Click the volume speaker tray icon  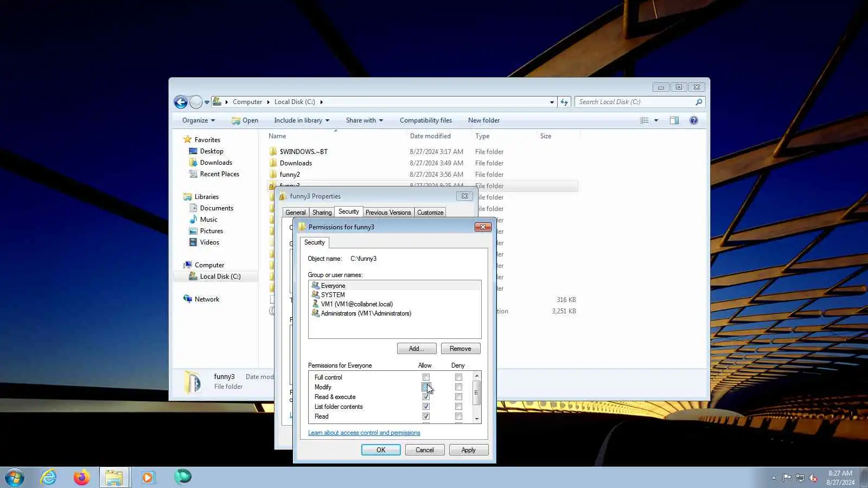(x=813, y=478)
